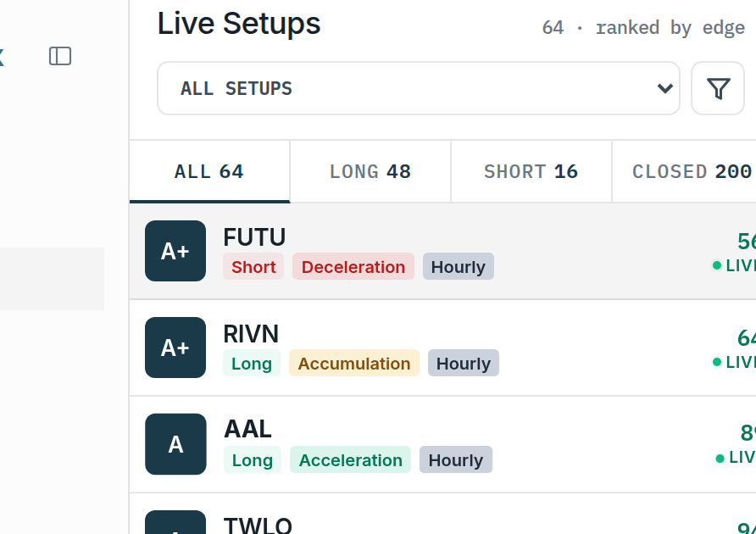Click the '64 · ranked by edge' text
The width and height of the screenshot is (756, 534).
tap(643, 27)
